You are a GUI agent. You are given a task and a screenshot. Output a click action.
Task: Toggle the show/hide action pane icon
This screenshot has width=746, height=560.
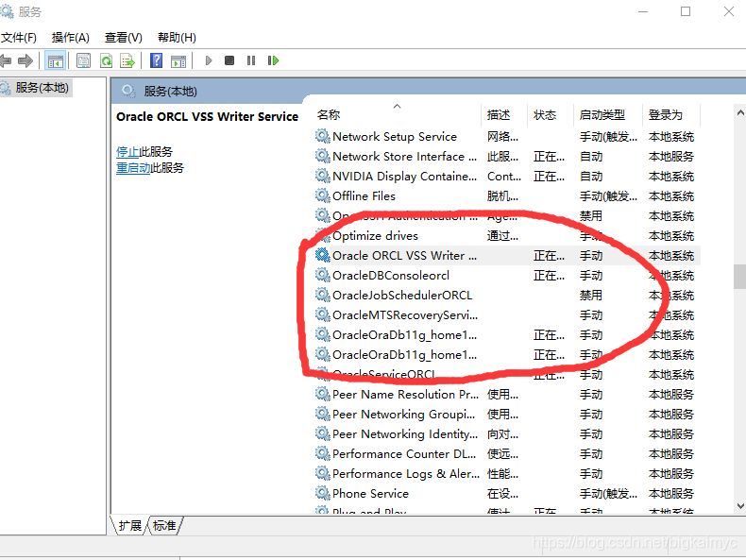coord(178,60)
